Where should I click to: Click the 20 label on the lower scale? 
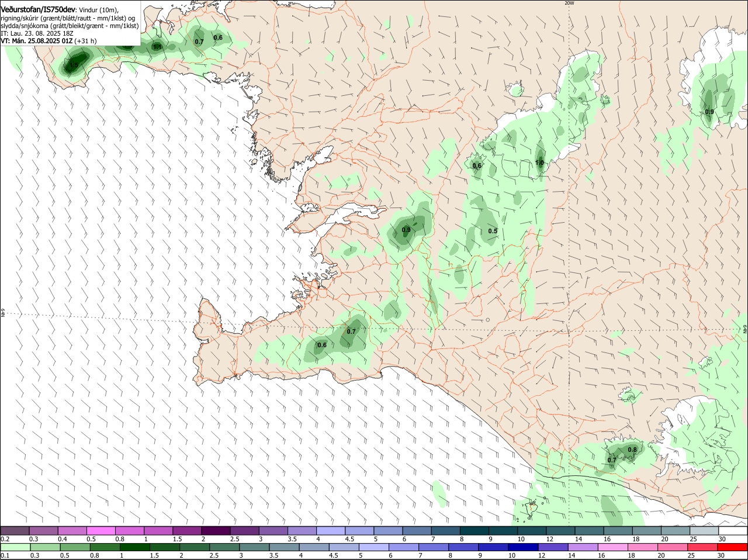(661, 555)
